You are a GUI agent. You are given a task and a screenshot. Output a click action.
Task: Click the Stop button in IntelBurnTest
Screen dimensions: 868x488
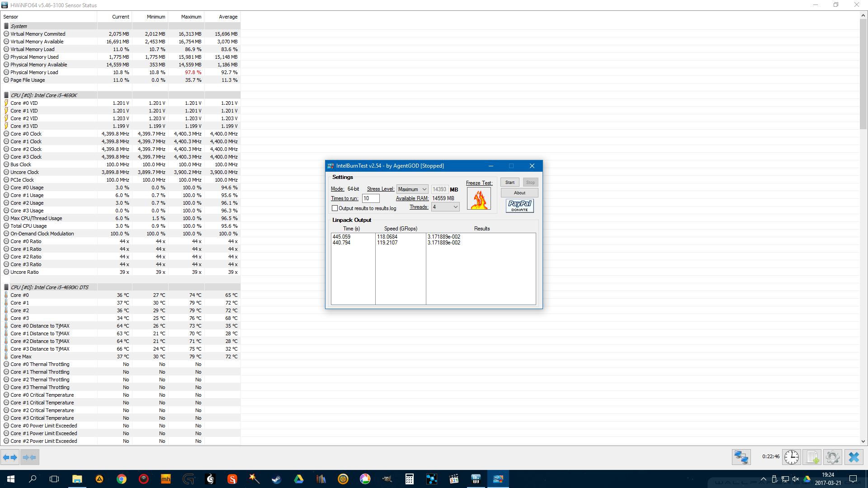pyautogui.click(x=530, y=183)
